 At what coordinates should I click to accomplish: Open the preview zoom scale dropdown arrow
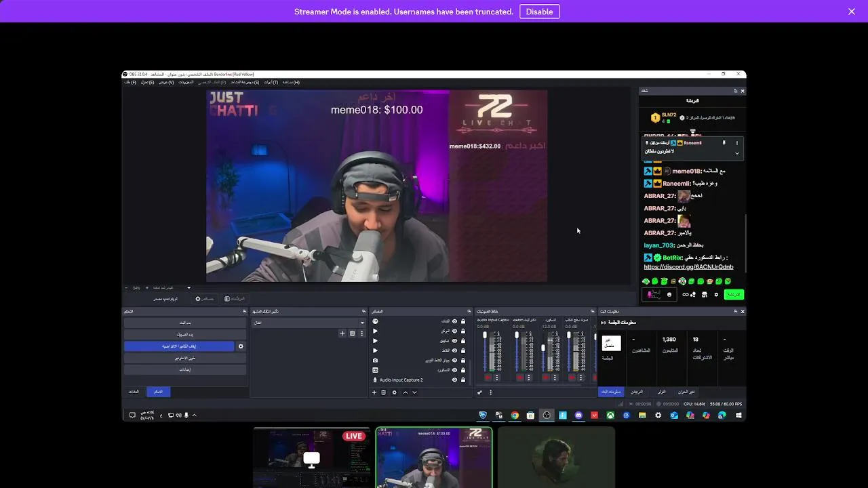pyautogui.click(x=189, y=288)
